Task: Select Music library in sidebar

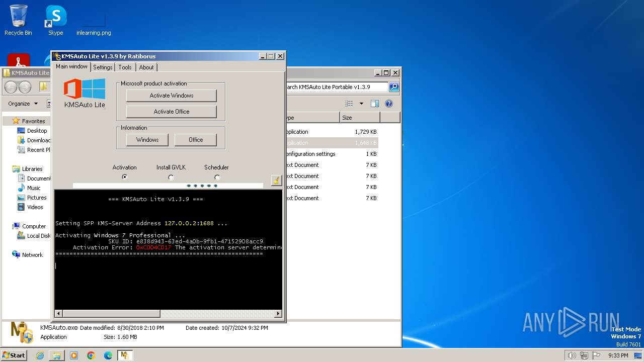Action: pyautogui.click(x=29, y=188)
